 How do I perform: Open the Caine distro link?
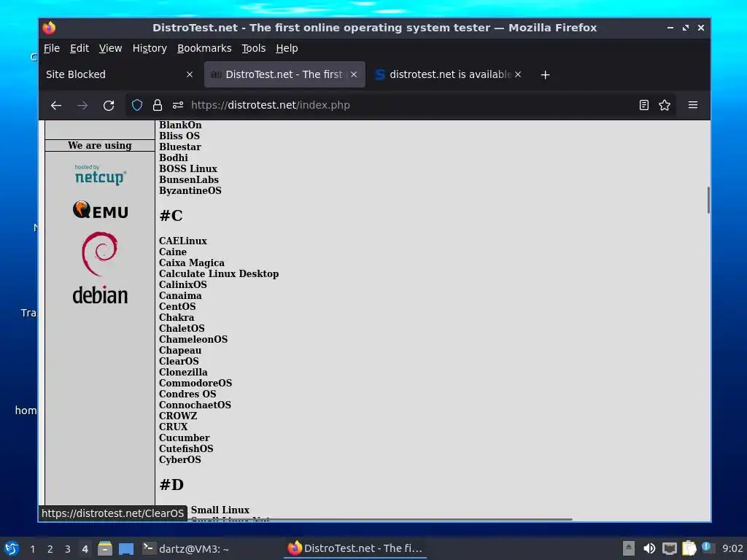point(172,252)
